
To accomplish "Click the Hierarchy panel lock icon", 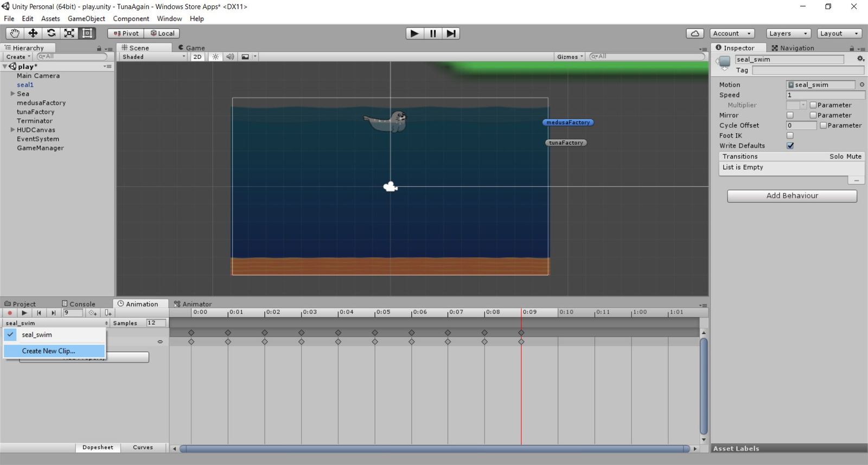I will coord(99,48).
